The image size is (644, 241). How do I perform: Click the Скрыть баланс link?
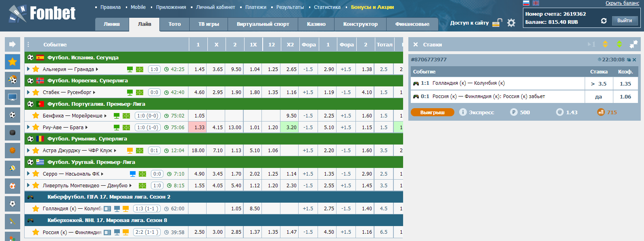coord(622,3)
